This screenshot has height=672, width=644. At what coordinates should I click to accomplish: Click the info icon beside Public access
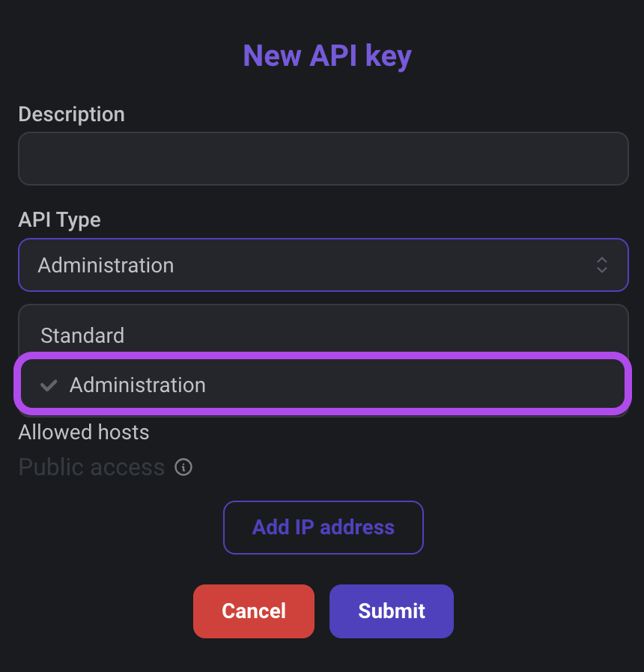(183, 467)
